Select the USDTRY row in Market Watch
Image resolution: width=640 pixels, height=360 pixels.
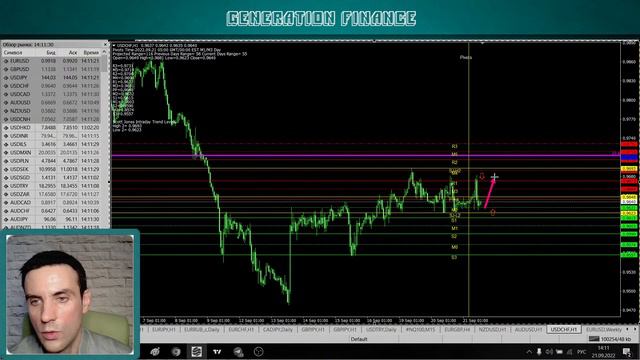(x=52, y=186)
